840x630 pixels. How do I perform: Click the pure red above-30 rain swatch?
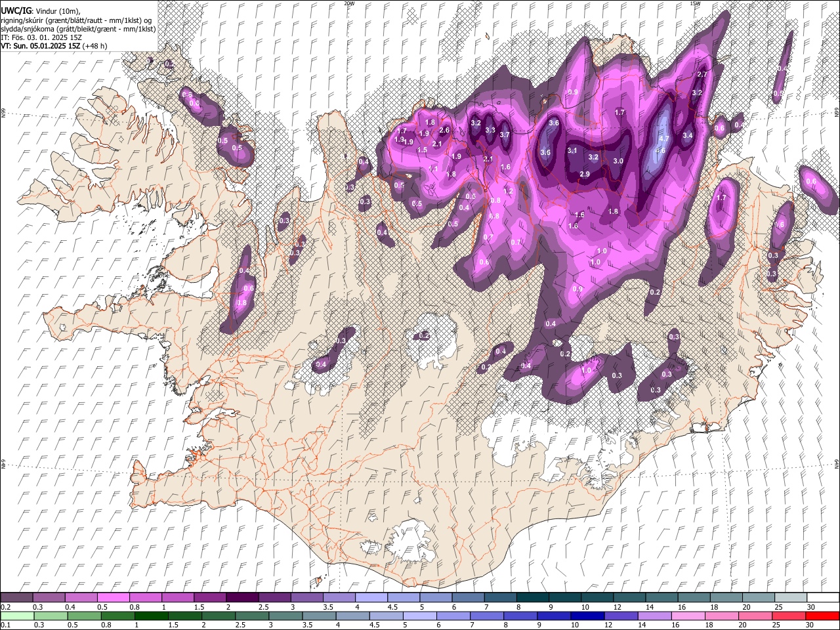822,616
